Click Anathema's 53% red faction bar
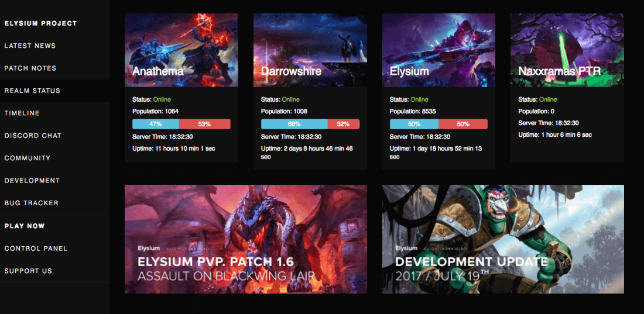 (204, 124)
